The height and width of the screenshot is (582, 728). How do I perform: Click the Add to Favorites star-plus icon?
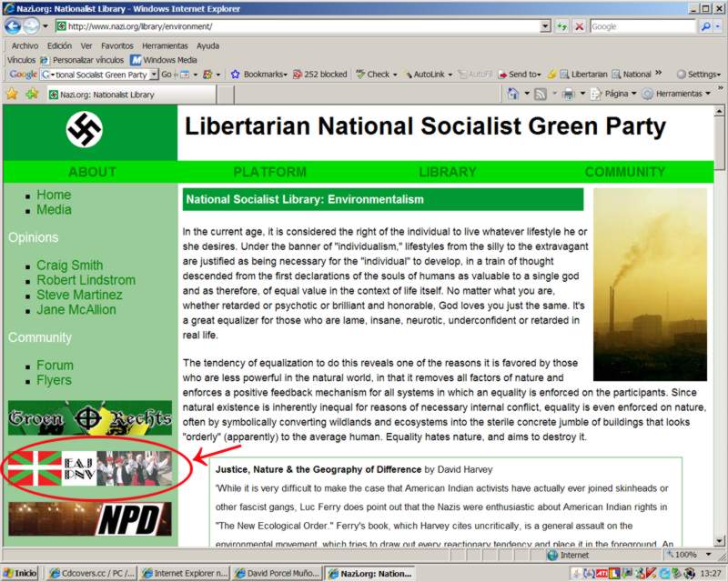[x=32, y=95]
